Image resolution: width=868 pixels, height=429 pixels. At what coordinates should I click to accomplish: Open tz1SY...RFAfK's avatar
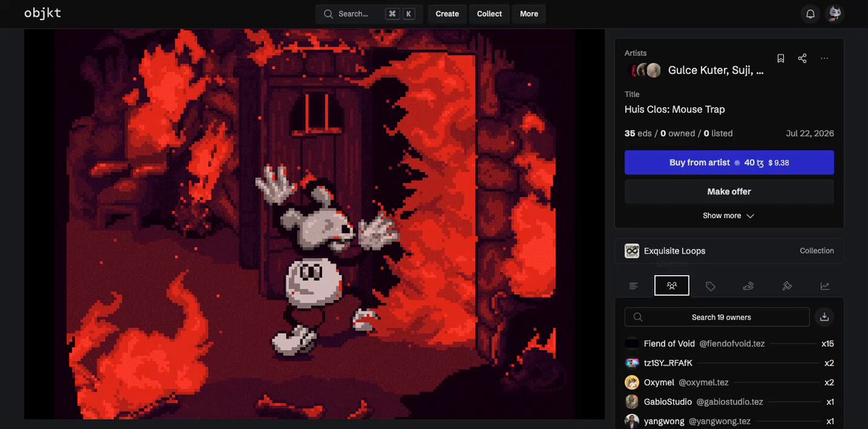coord(632,363)
